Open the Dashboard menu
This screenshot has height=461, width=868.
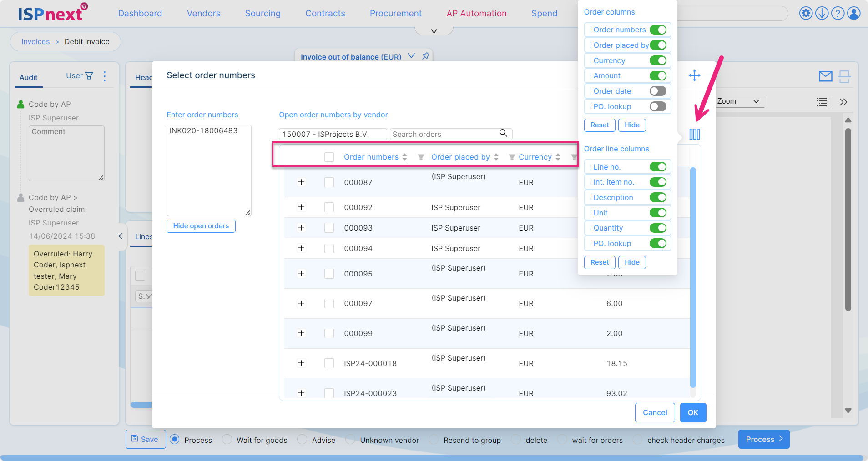[140, 14]
